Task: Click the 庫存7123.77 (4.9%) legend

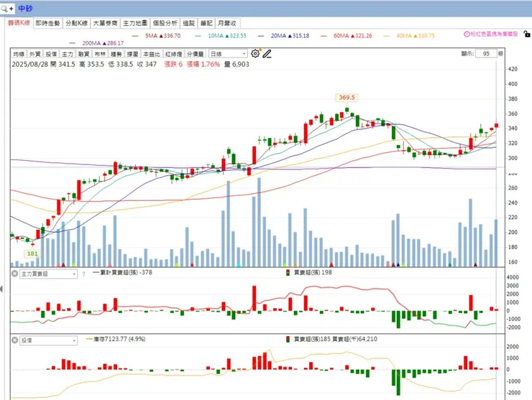Action: (x=116, y=339)
